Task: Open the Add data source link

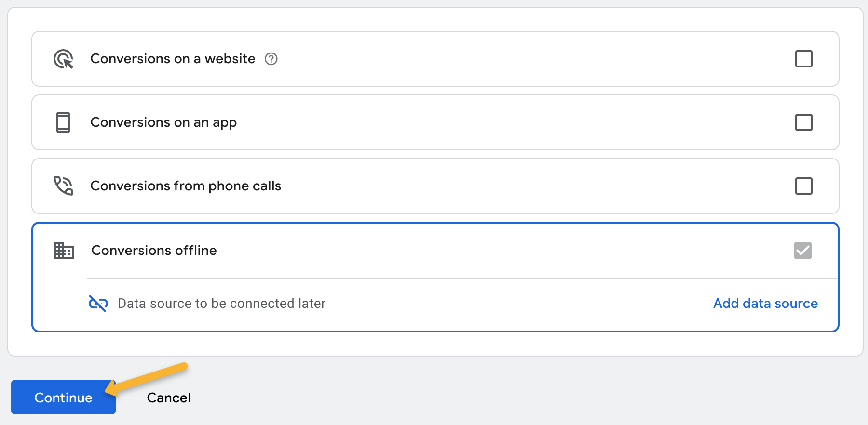Action: tap(765, 303)
